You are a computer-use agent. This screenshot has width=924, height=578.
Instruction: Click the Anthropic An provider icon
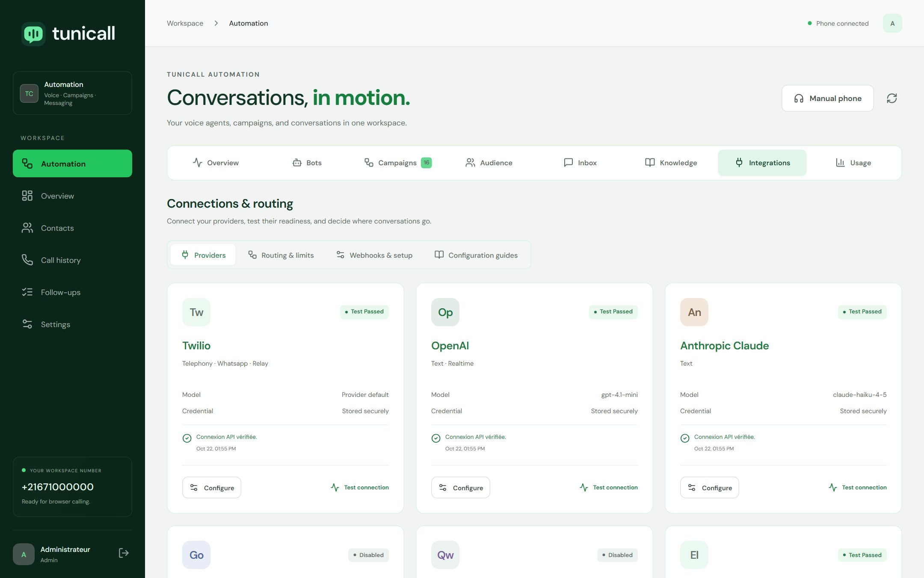point(694,312)
